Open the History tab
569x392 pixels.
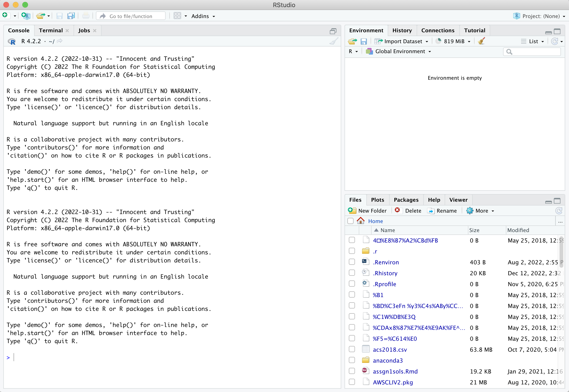point(402,30)
